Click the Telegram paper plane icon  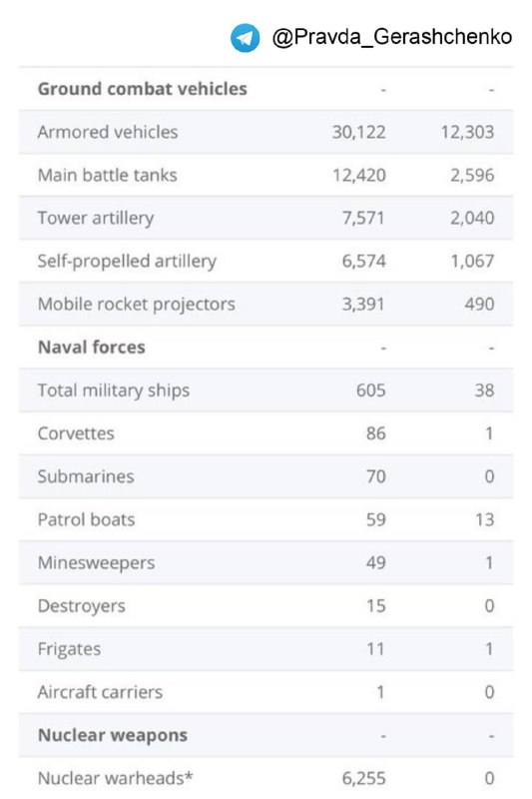(245, 38)
